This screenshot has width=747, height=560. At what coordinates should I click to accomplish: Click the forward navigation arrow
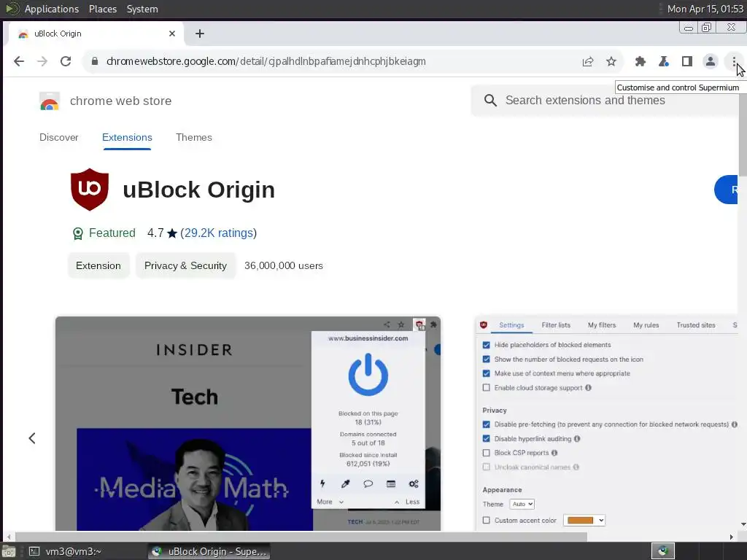(x=42, y=61)
